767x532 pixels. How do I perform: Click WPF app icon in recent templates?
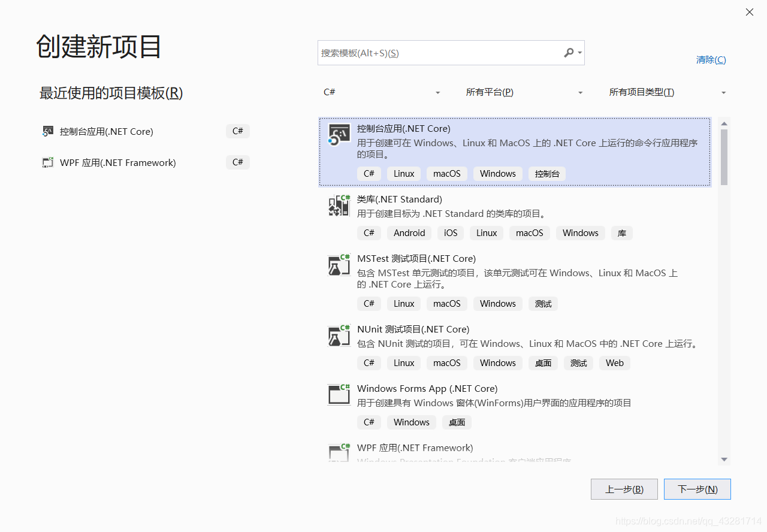click(48, 162)
